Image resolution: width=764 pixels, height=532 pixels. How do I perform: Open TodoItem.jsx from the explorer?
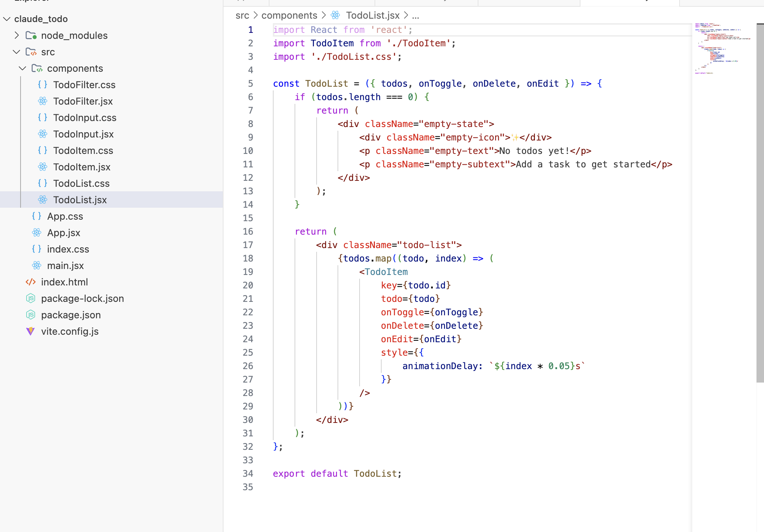pyautogui.click(x=81, y=167)
